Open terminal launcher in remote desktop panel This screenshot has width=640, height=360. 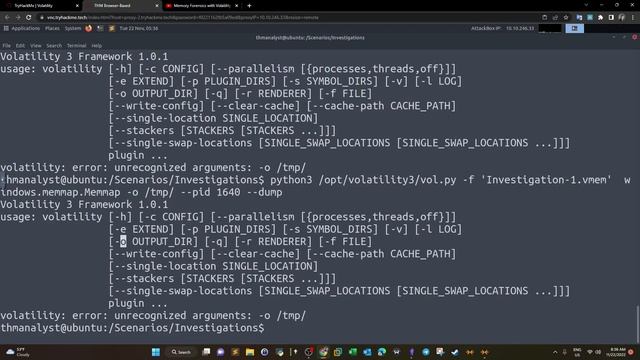(100, 29)
